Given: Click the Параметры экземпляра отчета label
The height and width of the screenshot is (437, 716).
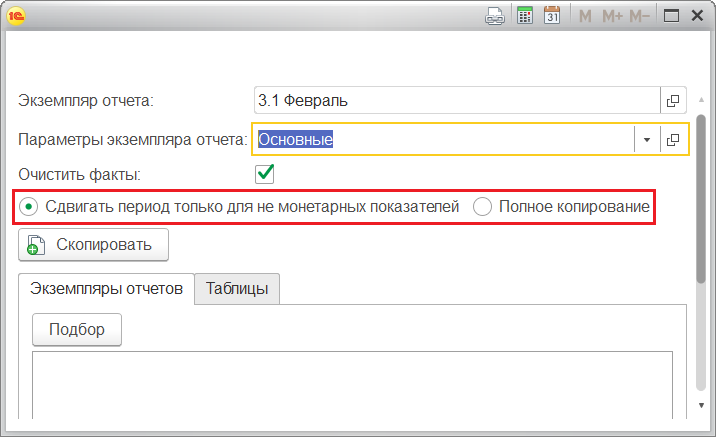Looking at the screenshot, I should 132,140.
